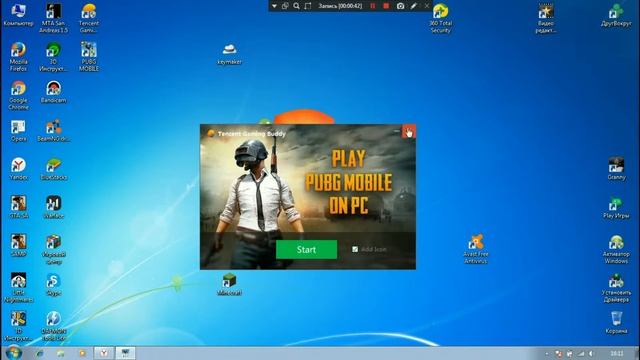Viewport: 640px width, 360px height.
Task: Select the Opera desktop shortcut
Action: (x=18, y=131)
